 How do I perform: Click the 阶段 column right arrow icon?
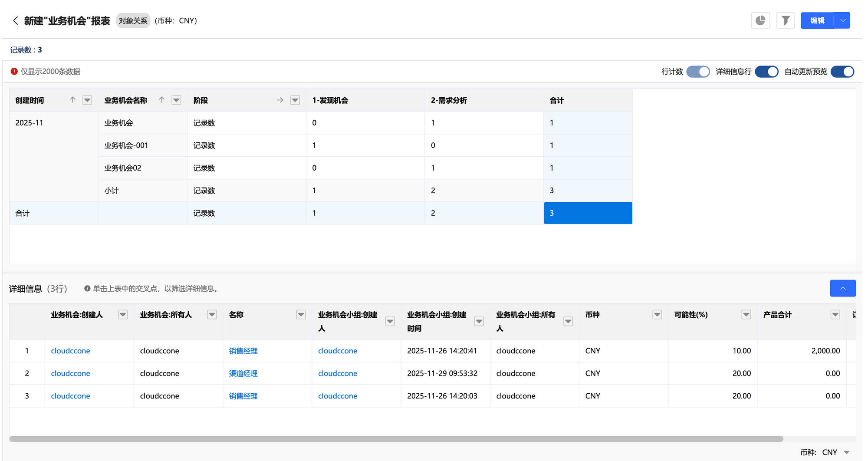tap(280, 100)
